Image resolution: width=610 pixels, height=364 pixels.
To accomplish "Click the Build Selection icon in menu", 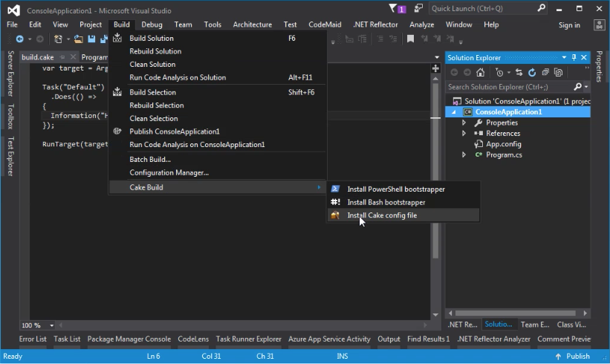I will (x=117, y=92).
